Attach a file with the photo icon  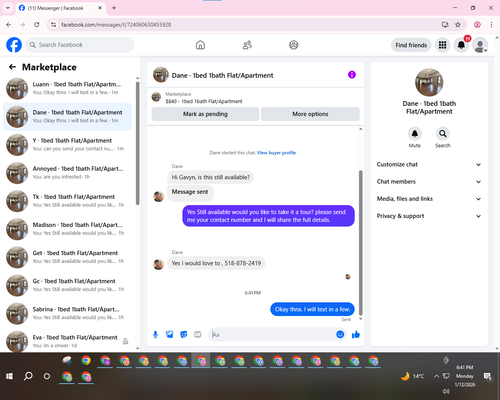(x=170, y=334)
